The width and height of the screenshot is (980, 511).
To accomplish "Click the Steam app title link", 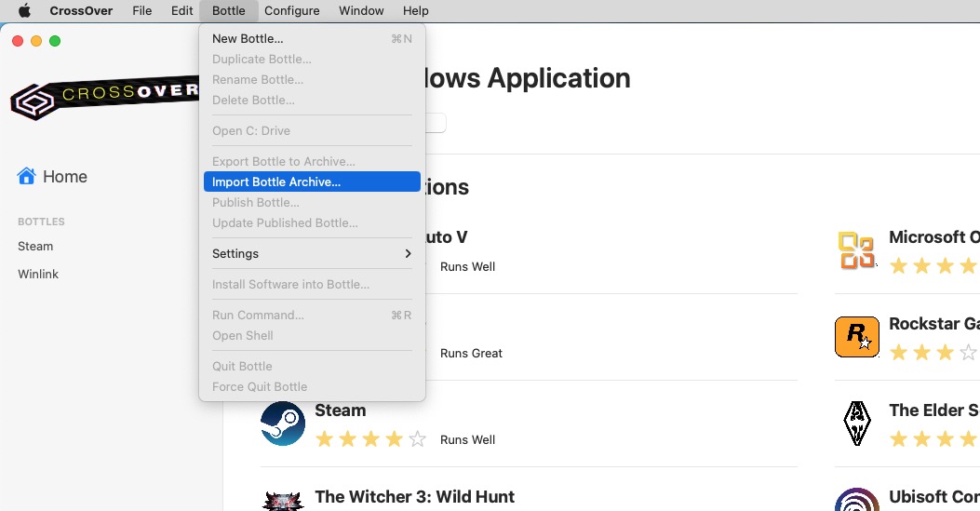I will (341, 410).
